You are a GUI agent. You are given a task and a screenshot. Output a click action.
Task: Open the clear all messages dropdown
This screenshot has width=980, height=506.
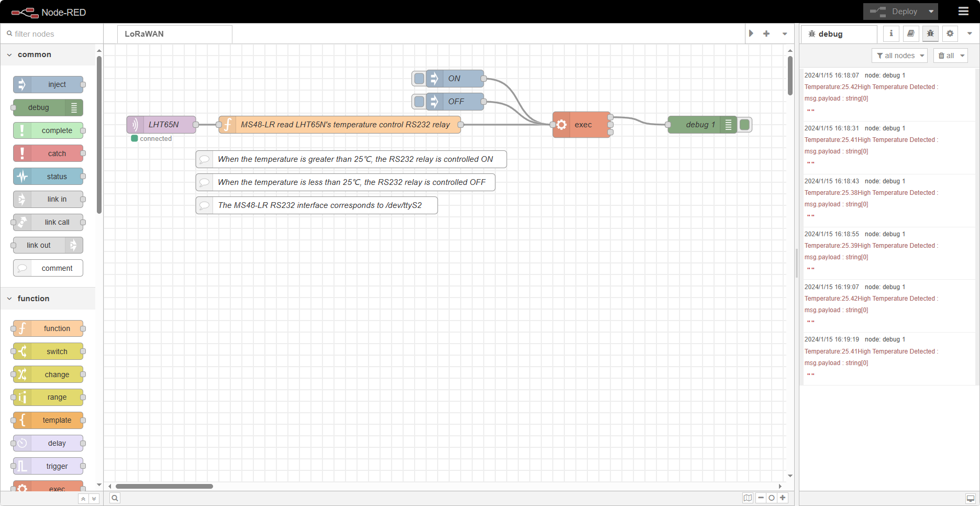click(951, 56)
